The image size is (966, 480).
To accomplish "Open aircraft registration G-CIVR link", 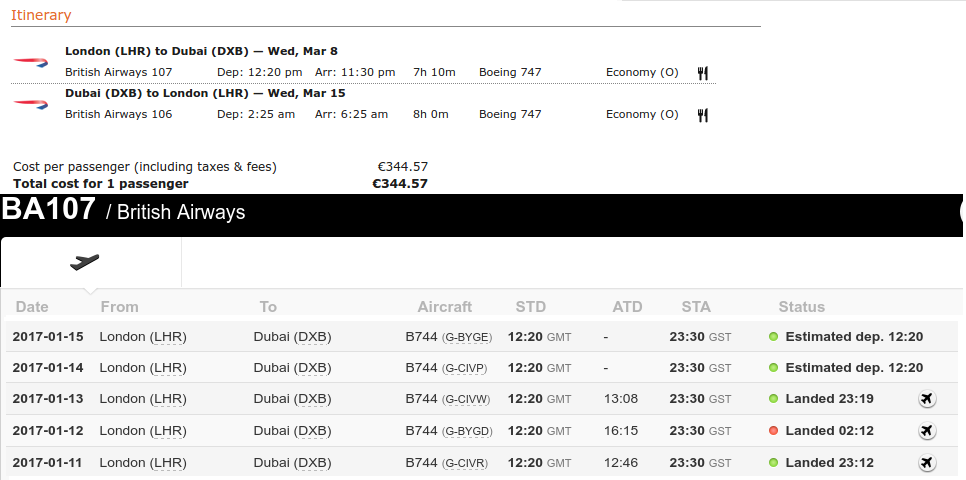I will pos(465,463).
